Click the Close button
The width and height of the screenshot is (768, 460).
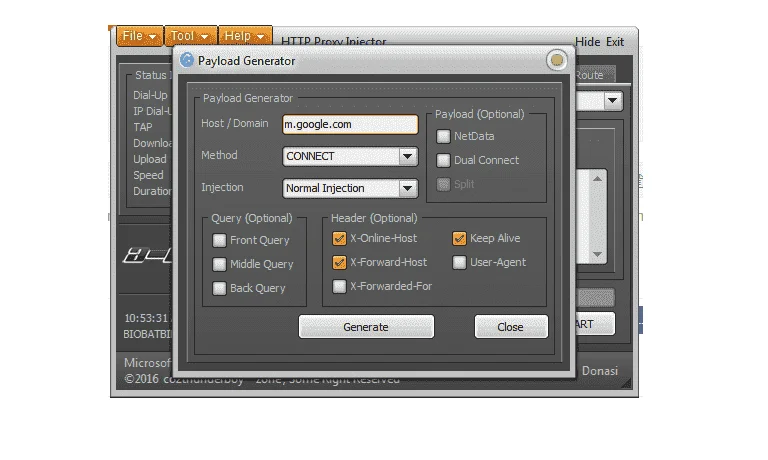pos(511,327)
